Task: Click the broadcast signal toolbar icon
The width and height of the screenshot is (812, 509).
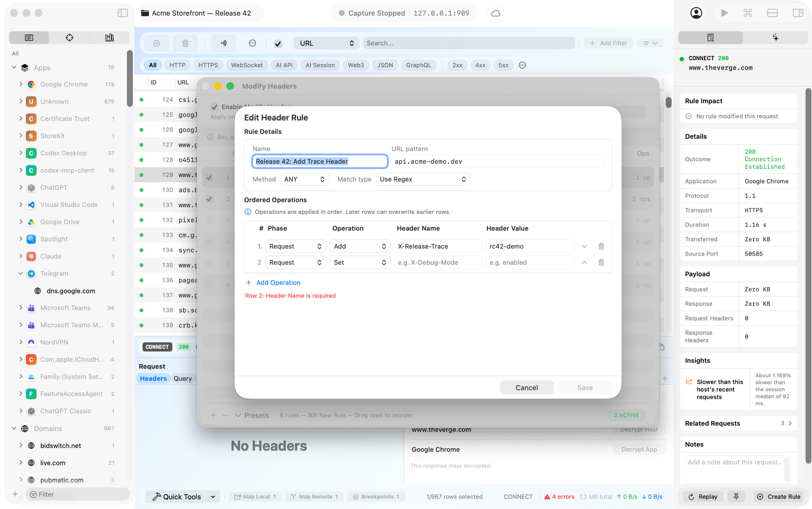Action: (224, 43)
